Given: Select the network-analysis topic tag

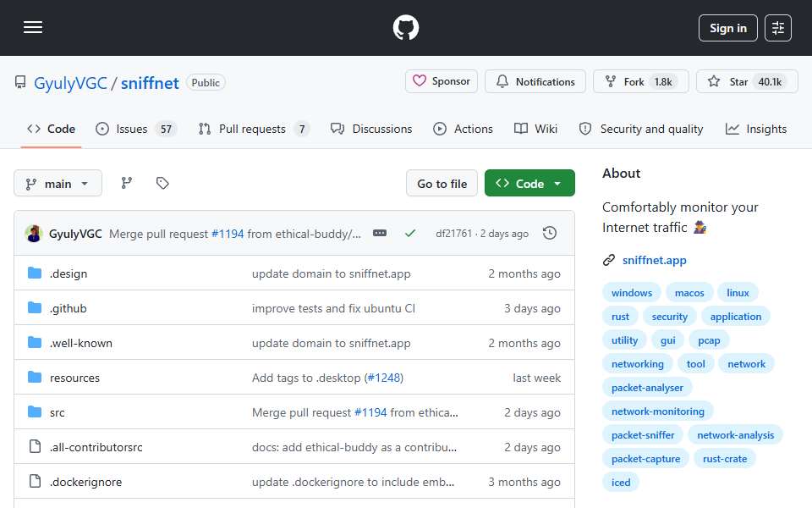Looking at the screenshot, I should (735, 435).
